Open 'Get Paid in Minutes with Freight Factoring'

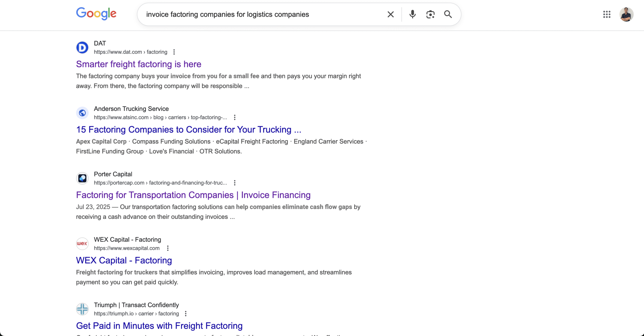point(159,326)
